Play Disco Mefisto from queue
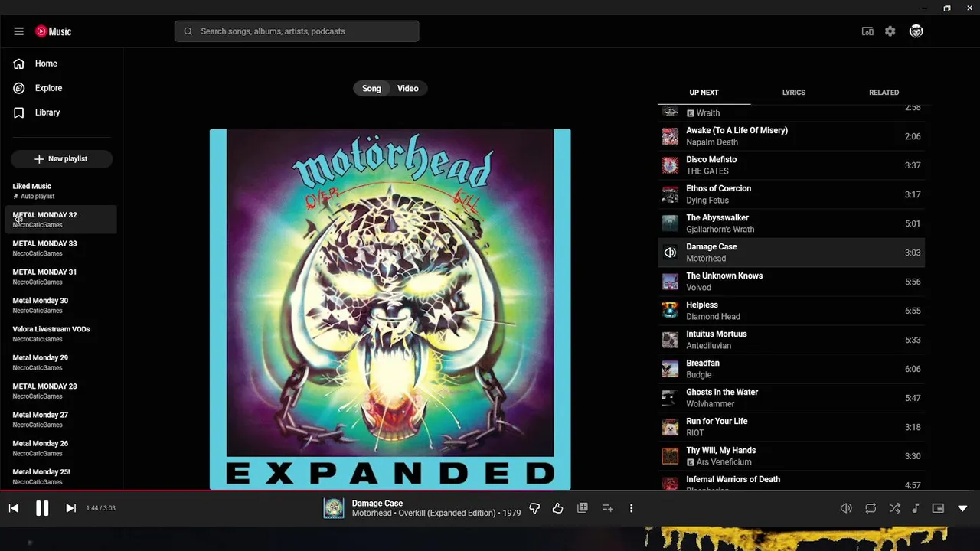Screen dimensions: 980x551 click(x=792, y=165)
